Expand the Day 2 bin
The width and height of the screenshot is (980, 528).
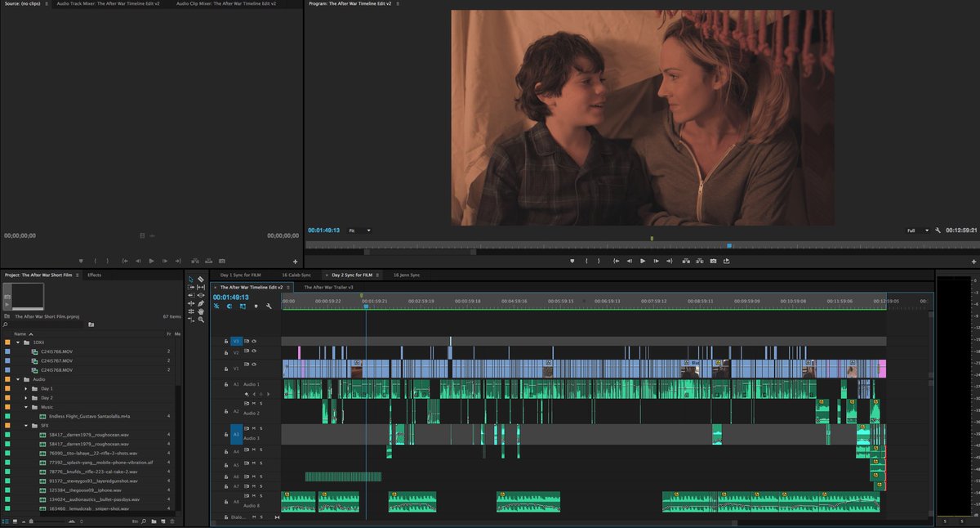click(26, 397)
